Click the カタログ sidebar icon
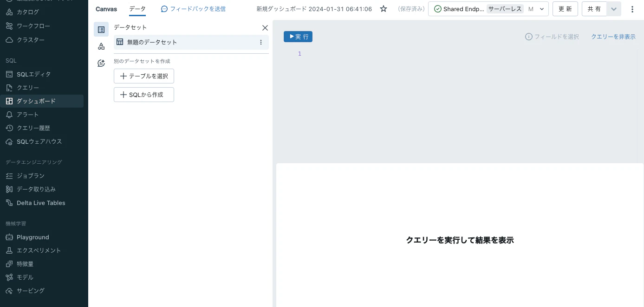Screen dimensions: 644x307 coord(9,12)
